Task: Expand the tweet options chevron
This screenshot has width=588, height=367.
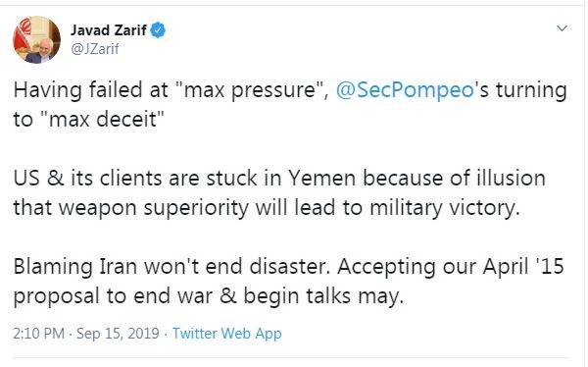Action: point(562,28)
